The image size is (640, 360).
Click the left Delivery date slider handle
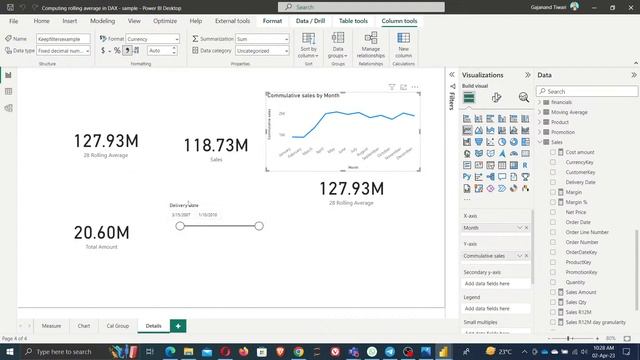coord(180,226)
